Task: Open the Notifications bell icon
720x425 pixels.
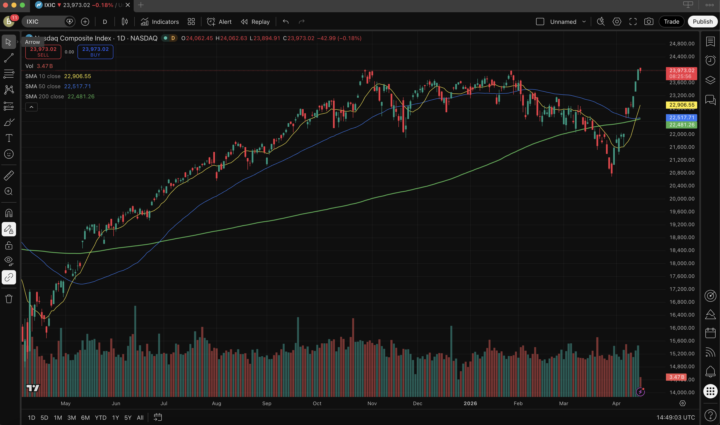Action: point(710,371)
